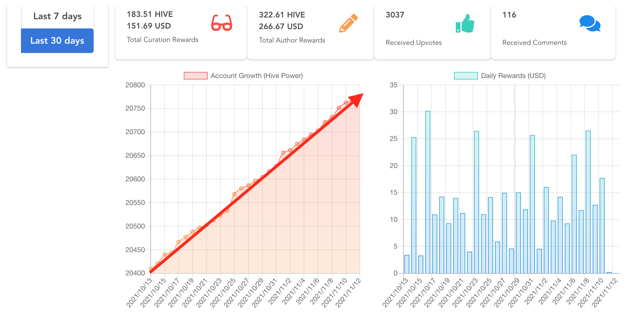This screenshot has height=322, width=644.
Task: Select the Last 30 days period
Action: [x=57, y=41]
